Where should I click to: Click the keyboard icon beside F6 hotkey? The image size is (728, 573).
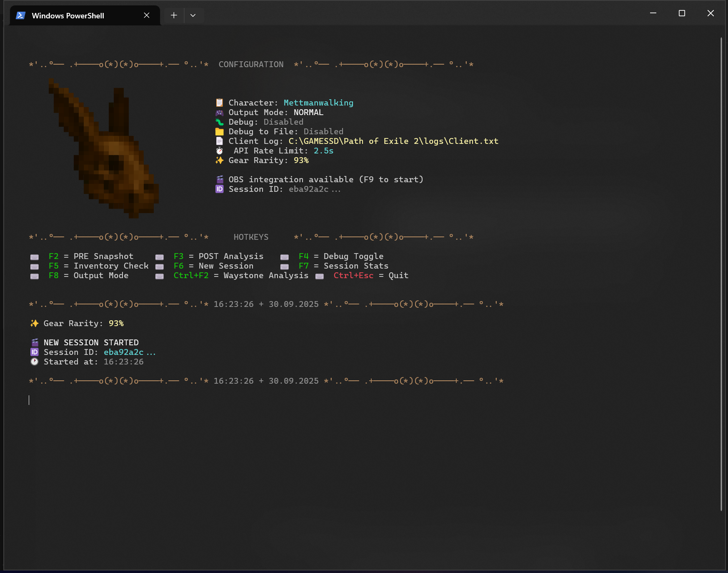(160, 266)
